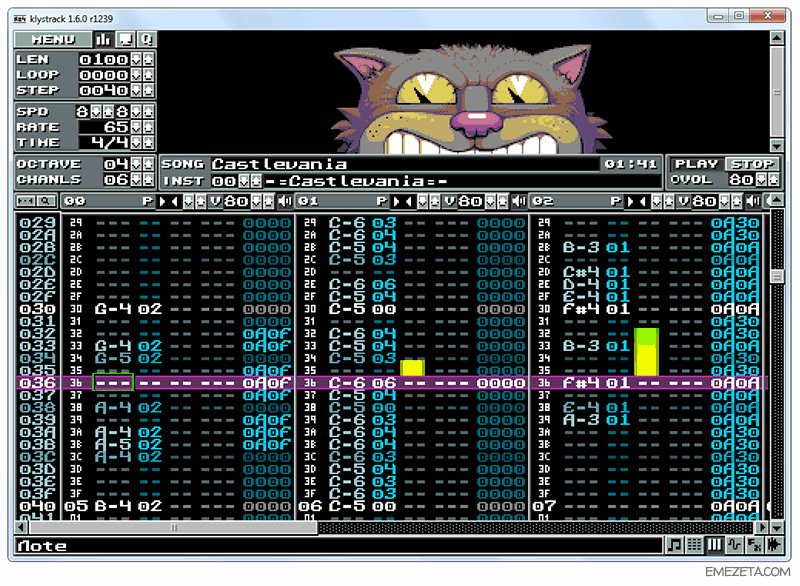Viewport: 800px width, 586px height.
Task: Click the pattern vertical scrollbar down arrow
Action: (777, 527)
